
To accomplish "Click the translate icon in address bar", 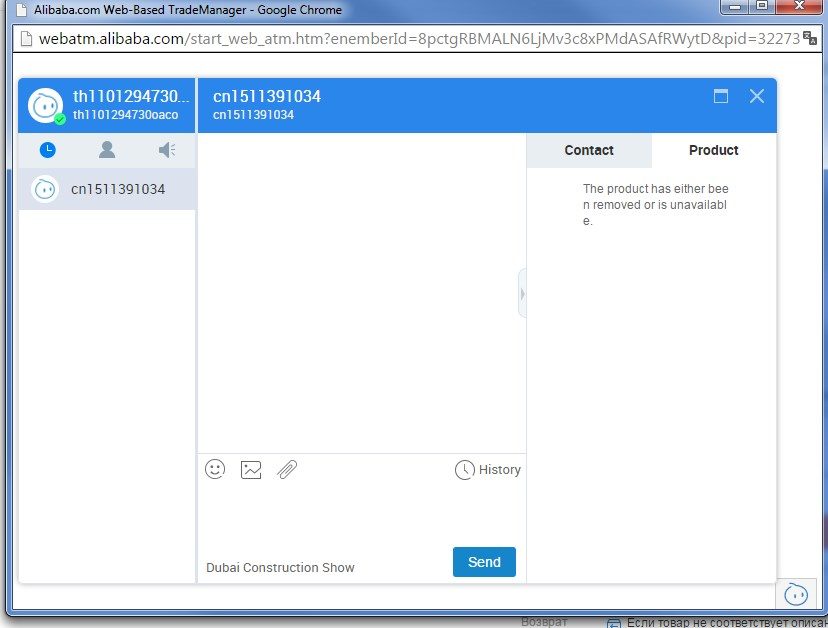I will (810, 38).
